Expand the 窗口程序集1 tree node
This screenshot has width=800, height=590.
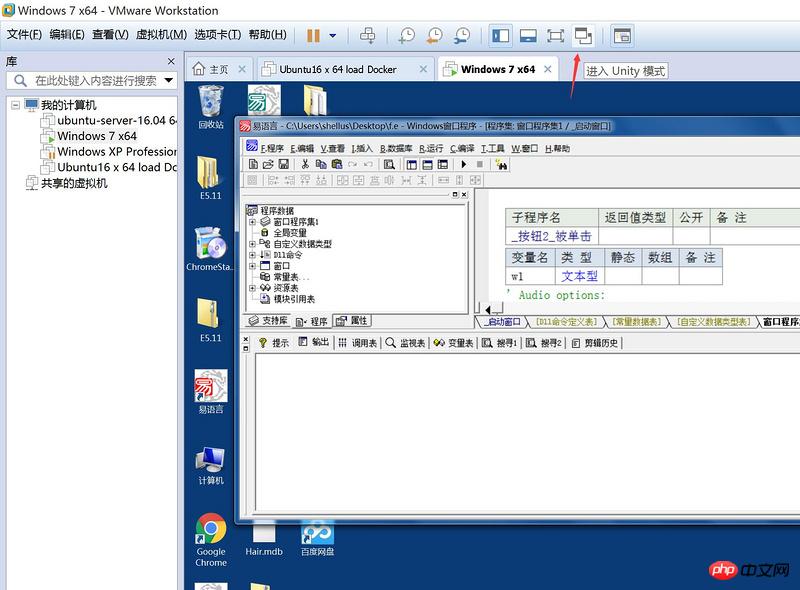[252, 222]
